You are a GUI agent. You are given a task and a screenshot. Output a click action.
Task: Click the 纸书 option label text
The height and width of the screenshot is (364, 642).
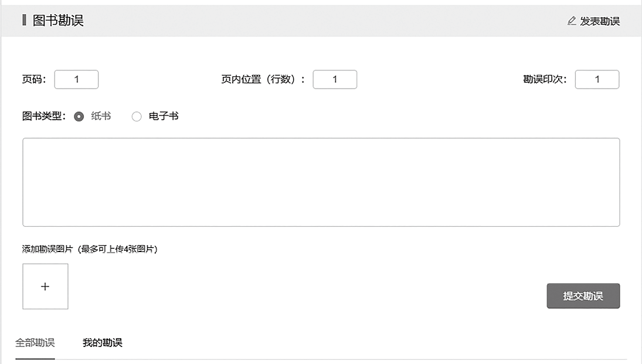[x=101, y=116]
